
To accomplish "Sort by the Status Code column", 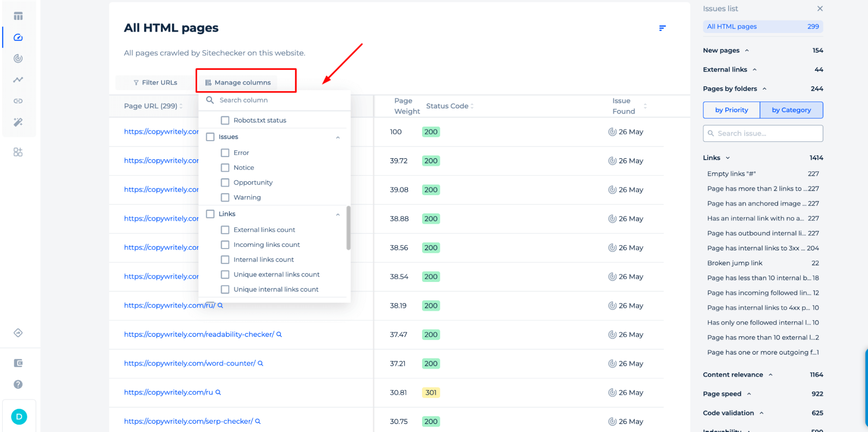I will (x=449, y=106).
